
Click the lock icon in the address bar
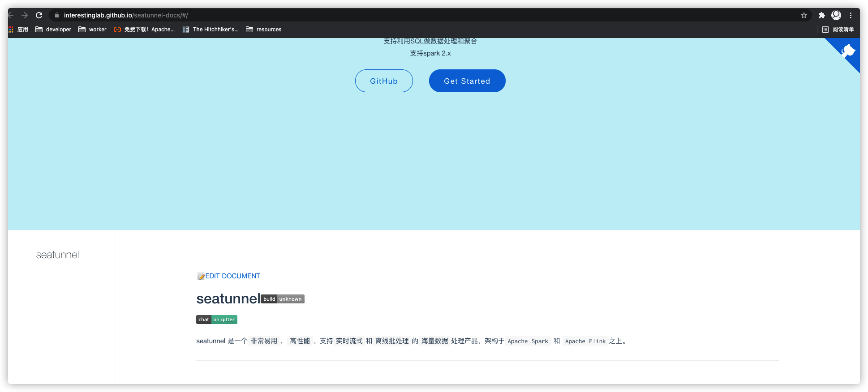(x=57, y=15)
